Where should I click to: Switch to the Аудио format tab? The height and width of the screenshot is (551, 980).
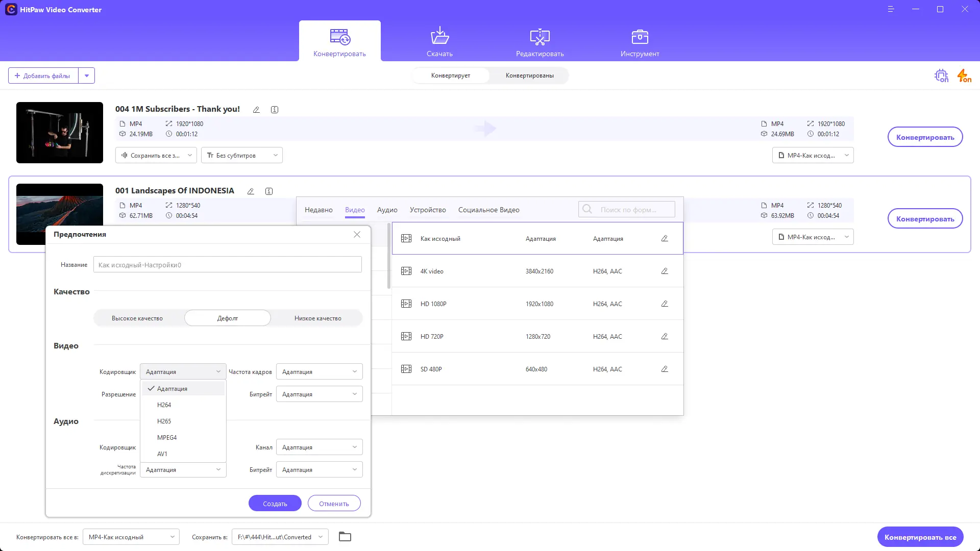pos(387,210)
